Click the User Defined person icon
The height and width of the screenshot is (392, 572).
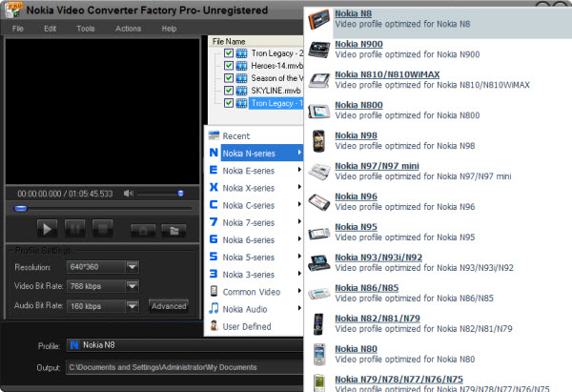(x=214, y=325)
